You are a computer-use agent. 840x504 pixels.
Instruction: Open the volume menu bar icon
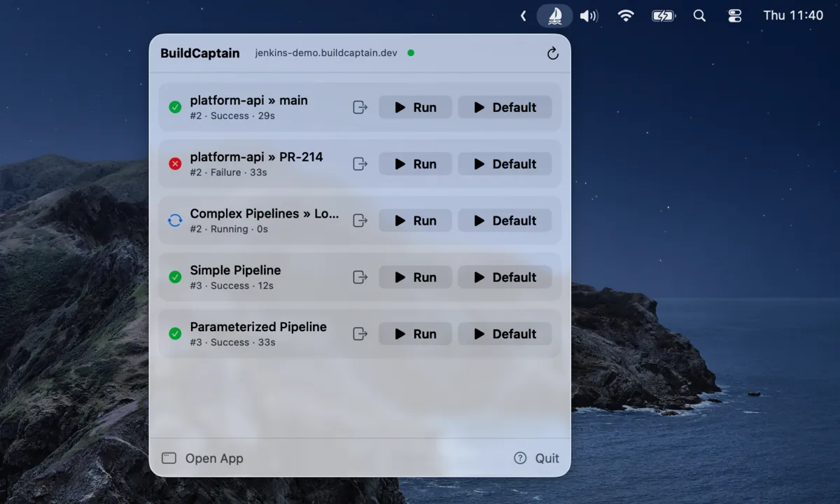pos(589,15)
